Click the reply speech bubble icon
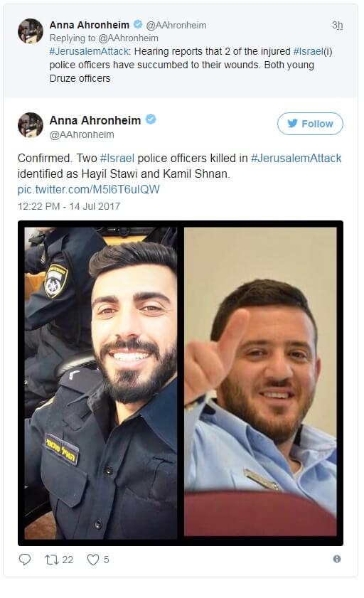The height and width of the screenshot is (598, 364). pos(25,560)
